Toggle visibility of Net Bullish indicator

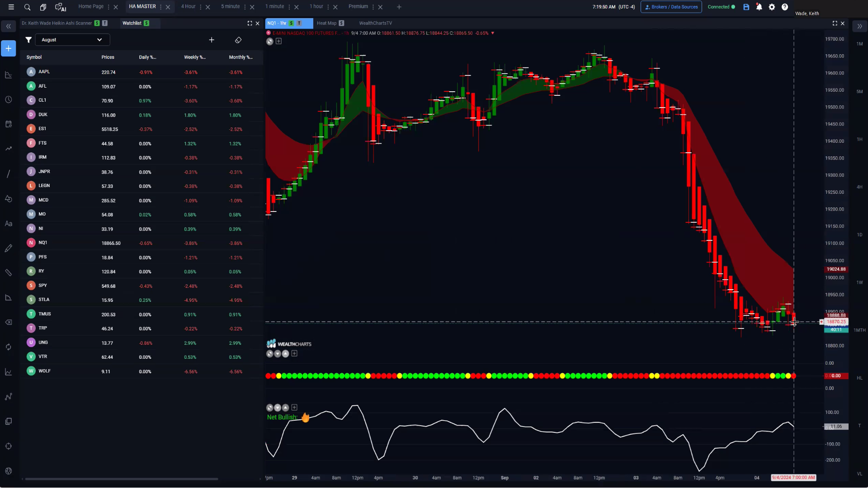point(270,408)
